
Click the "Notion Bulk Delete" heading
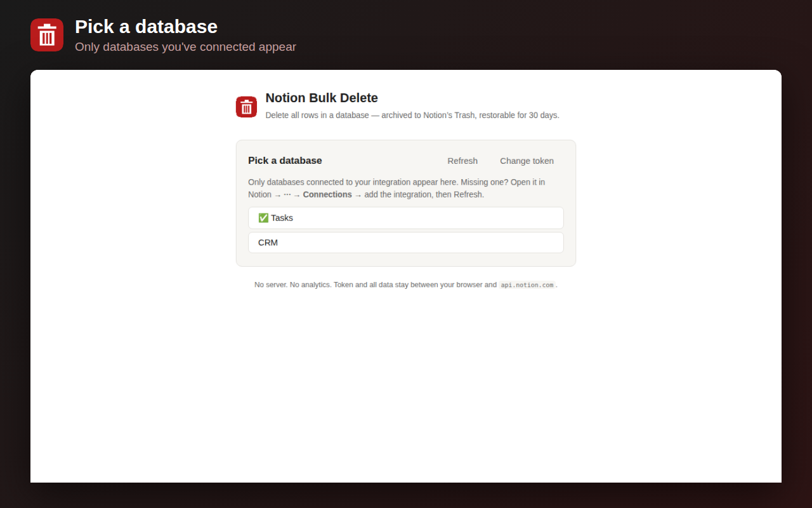322,98
